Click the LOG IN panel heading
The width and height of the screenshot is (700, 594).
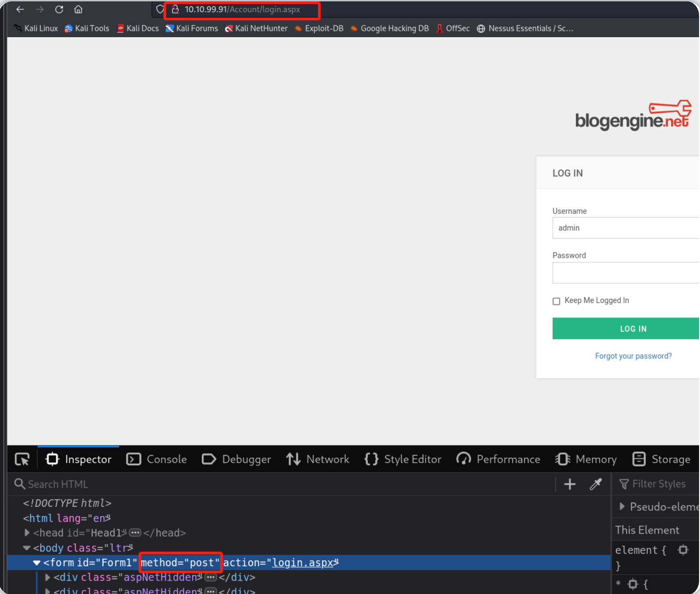click(567, 173)
